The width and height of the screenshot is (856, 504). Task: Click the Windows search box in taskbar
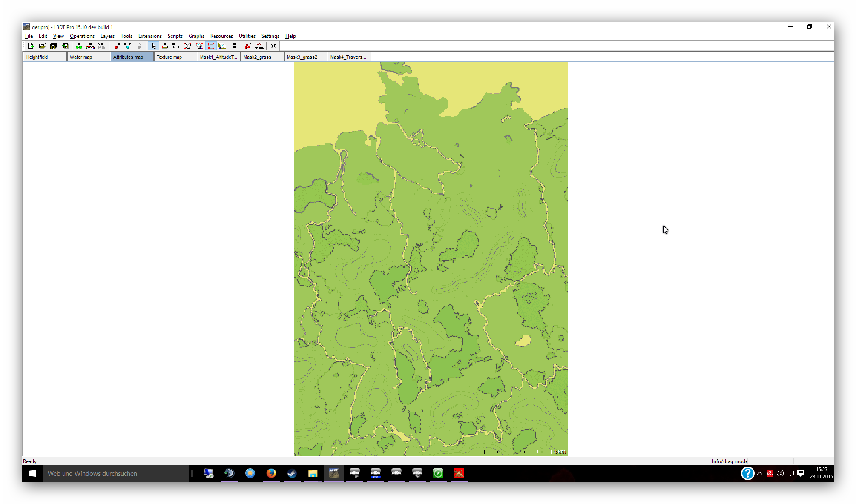tap(115, 473)
